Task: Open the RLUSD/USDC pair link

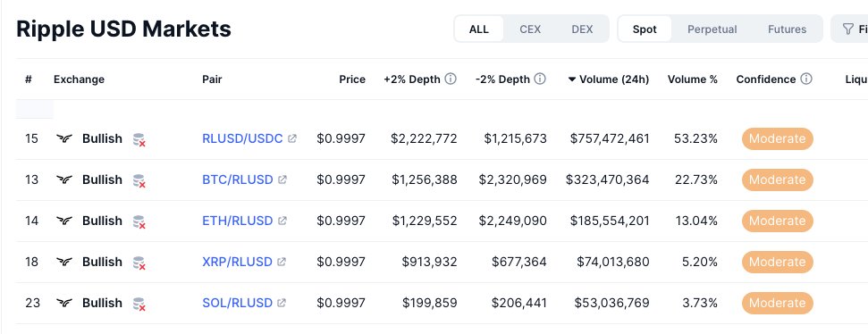Action: pyautogui.click(x=242, y=138)
